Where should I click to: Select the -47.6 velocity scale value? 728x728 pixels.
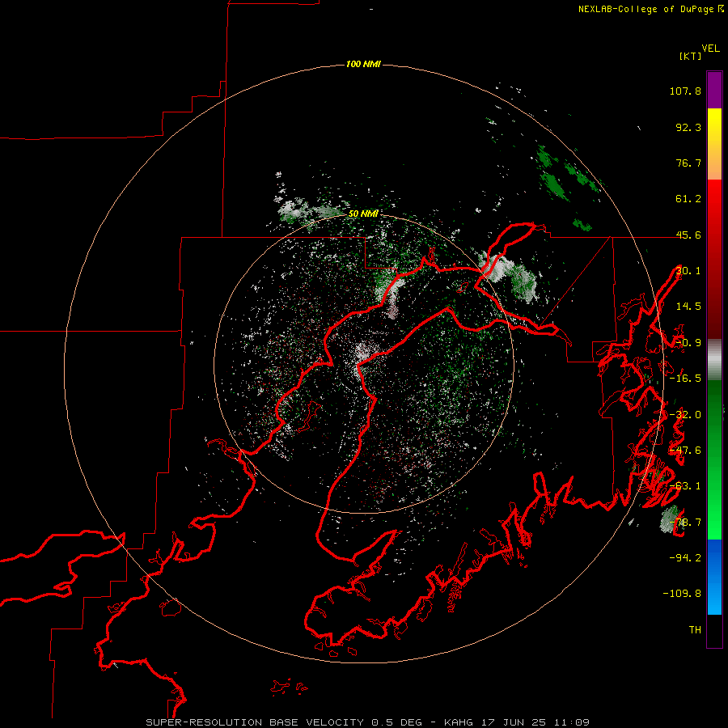point(685,451)
